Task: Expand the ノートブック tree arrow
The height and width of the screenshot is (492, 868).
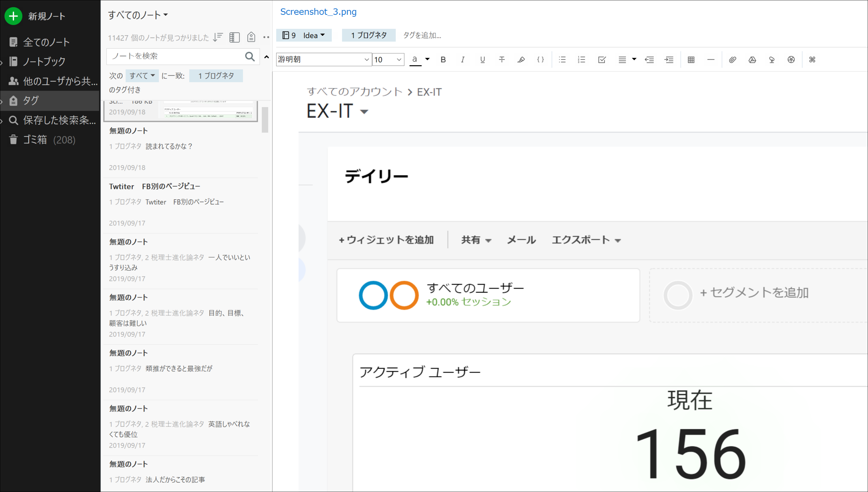Action: 2,62
